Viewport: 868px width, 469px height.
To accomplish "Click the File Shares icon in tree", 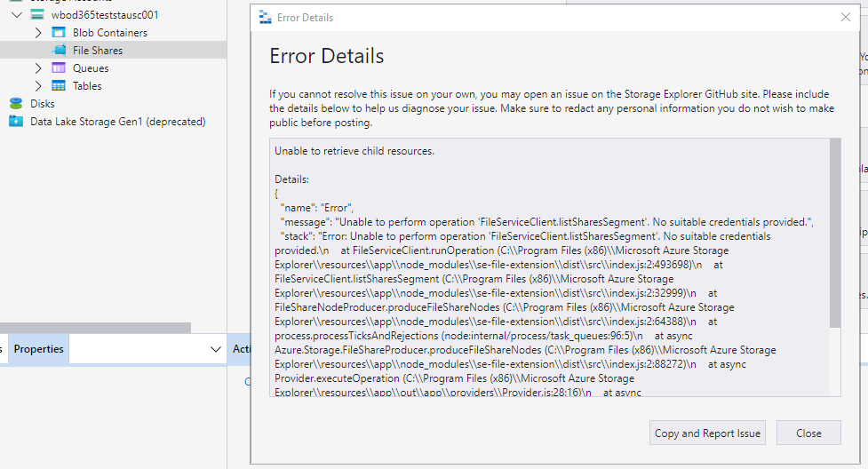I will point(59,51).
